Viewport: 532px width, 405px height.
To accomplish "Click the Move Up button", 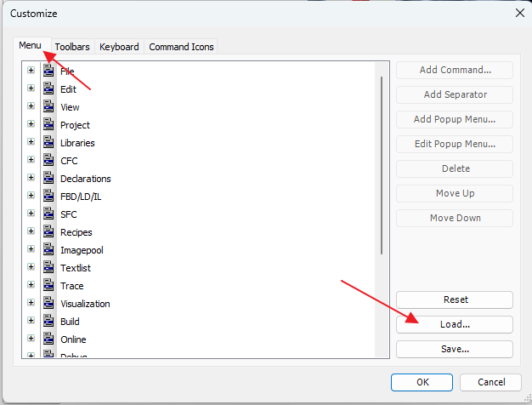I will [455, 194].
